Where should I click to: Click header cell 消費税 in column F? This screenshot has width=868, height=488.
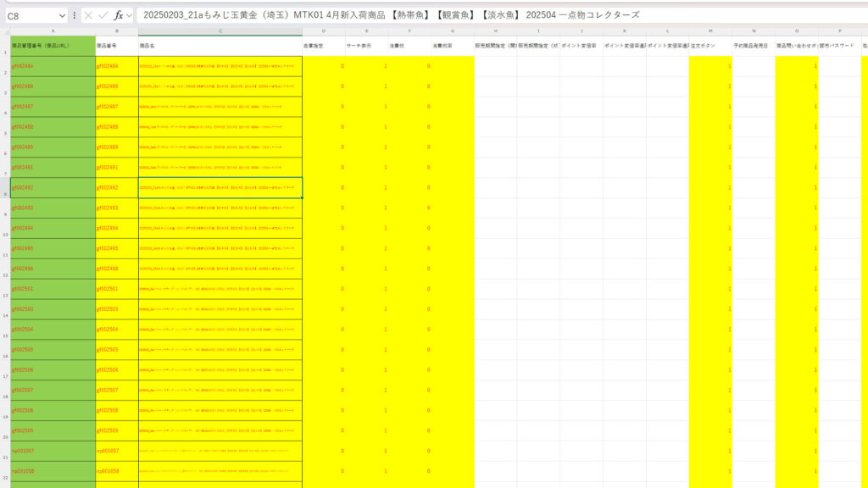pos(409,46)
